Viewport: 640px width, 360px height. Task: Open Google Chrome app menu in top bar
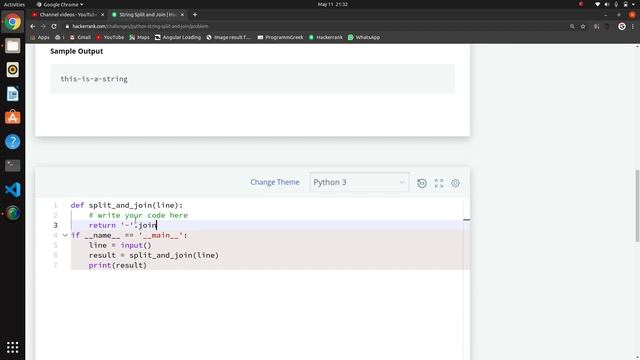point(60,4)
